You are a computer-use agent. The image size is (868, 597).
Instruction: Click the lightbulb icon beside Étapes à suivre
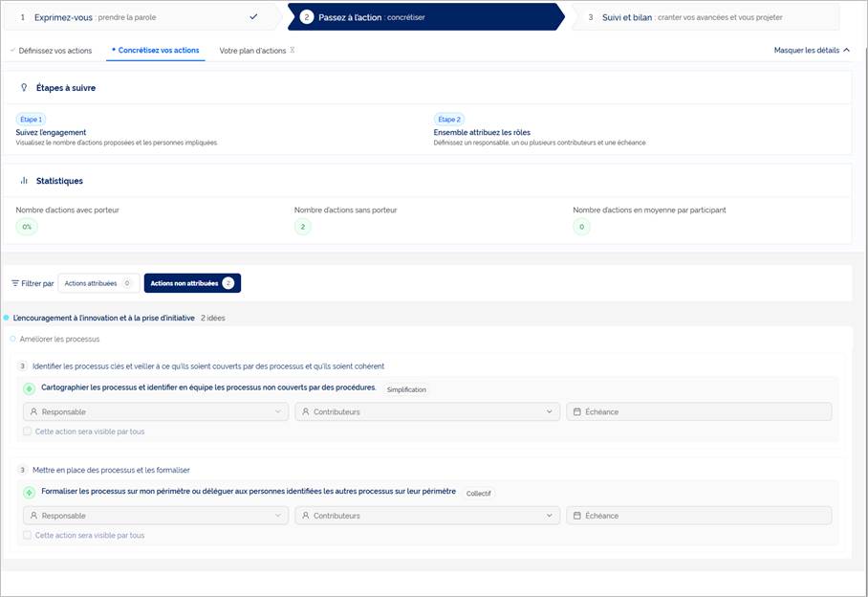24,87
